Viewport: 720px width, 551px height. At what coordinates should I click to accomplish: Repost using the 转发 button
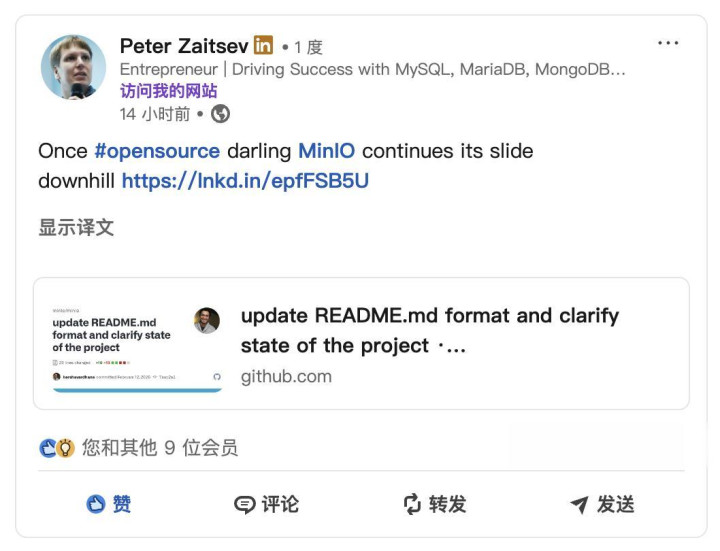(x=434, y=504)
